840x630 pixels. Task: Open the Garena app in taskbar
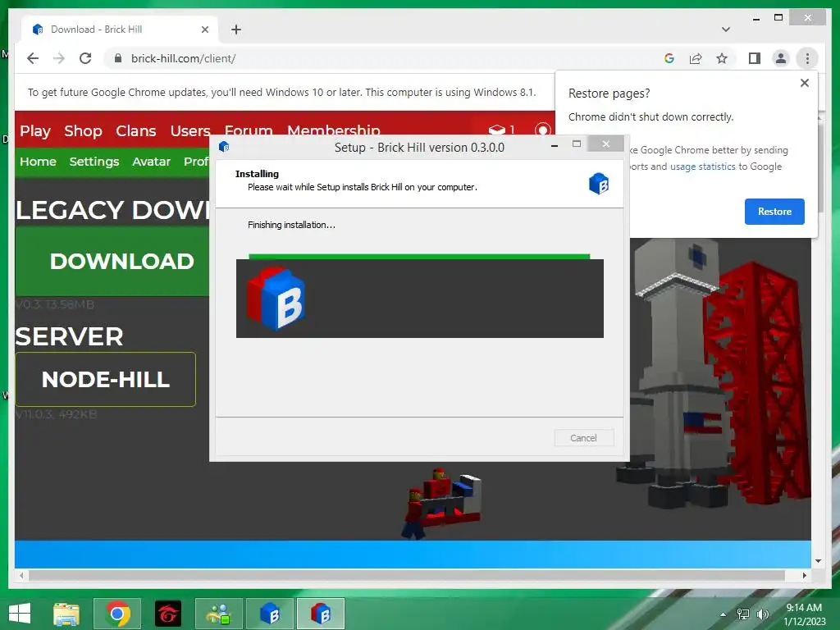pyautogui.click(x=168, y=614)
